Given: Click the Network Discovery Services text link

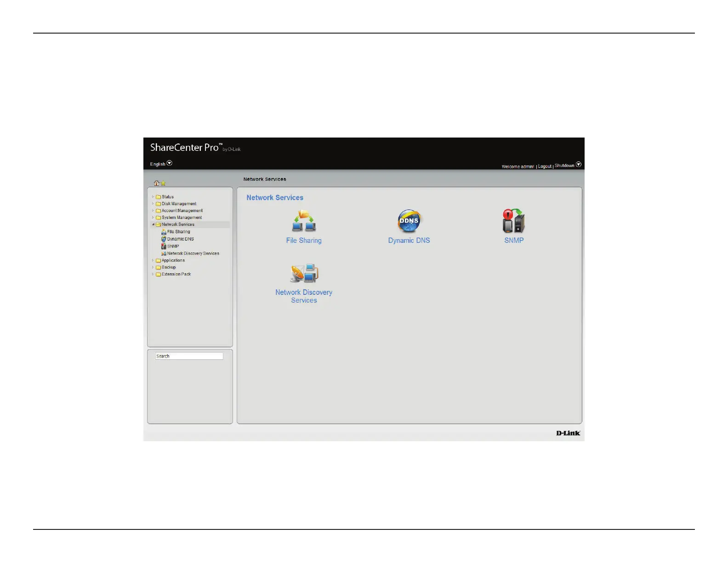Looking at the screenshot, I should pos(304,296).
